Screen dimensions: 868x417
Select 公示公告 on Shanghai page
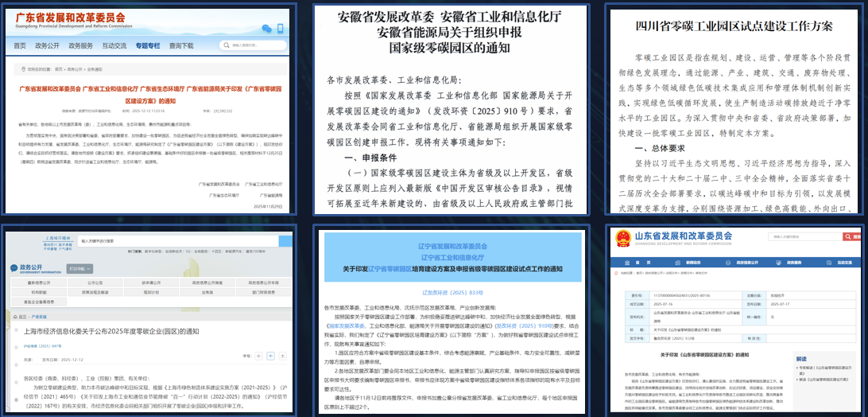[x=95, y=283]
